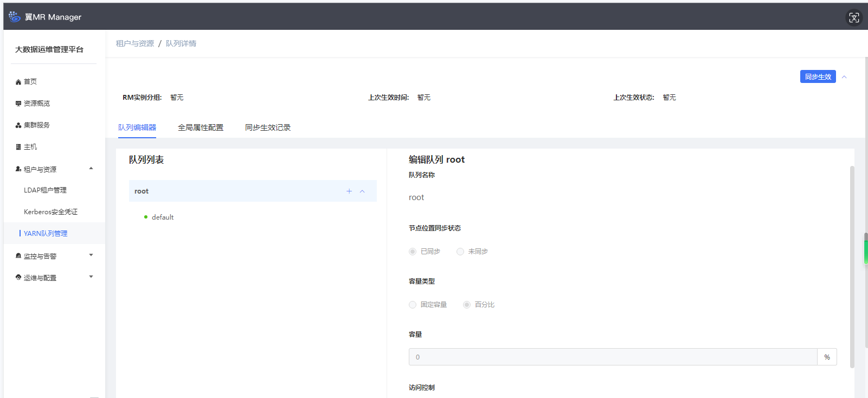This screenshot has height=398, width=868.
Task: Click the green dot beside default queue
Action: [x=146, y=217]
